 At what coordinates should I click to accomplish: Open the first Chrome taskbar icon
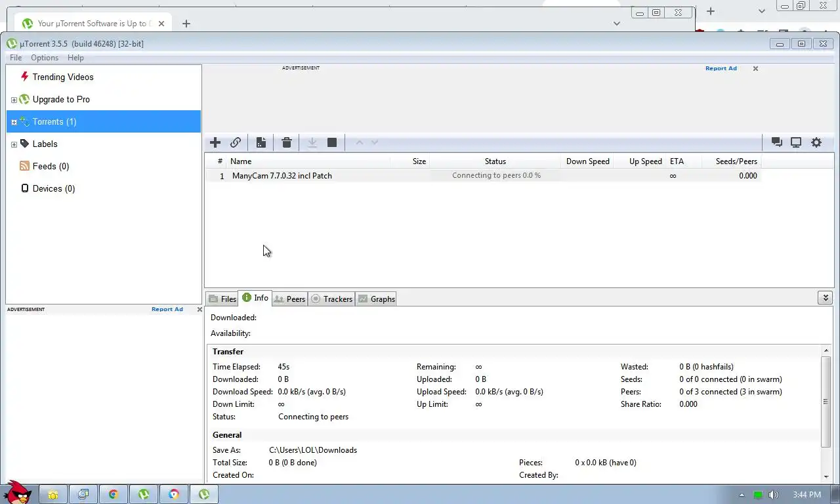114,494
